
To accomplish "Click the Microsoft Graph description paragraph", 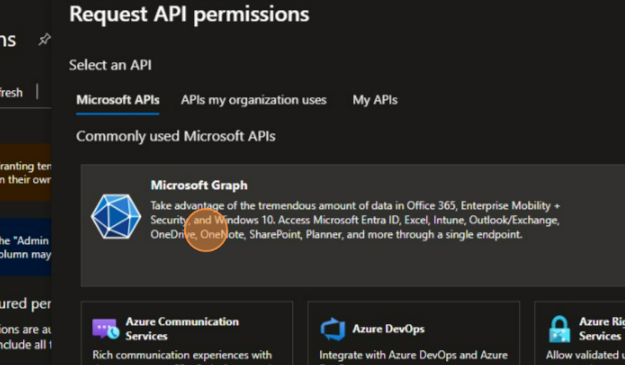I will tap(355, 220).
